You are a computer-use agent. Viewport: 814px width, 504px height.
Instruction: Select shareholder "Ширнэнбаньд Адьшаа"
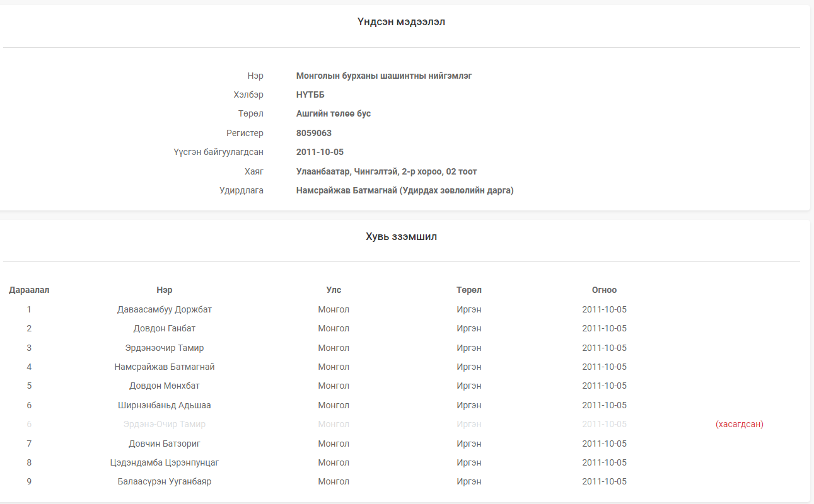tap(165, 405)
